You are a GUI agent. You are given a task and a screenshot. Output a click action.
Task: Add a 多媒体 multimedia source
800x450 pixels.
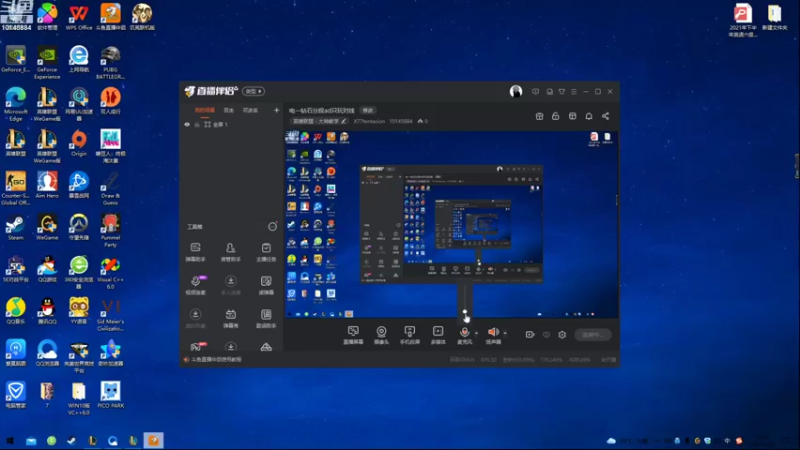tap(438, 335)
